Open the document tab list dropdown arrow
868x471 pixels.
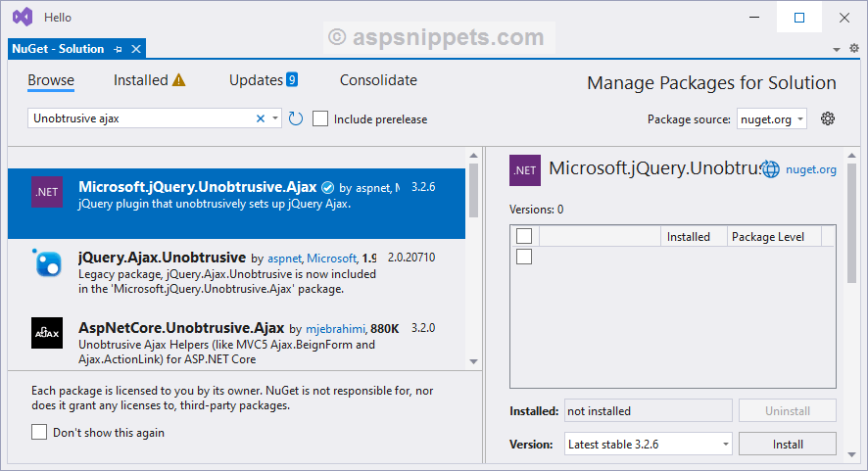[x=837, y=50]
